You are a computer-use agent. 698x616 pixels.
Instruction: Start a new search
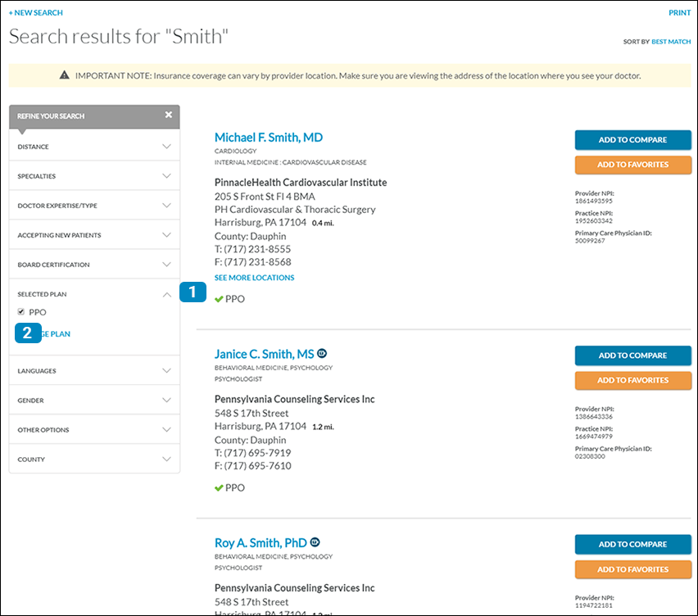tap(35, 13)
